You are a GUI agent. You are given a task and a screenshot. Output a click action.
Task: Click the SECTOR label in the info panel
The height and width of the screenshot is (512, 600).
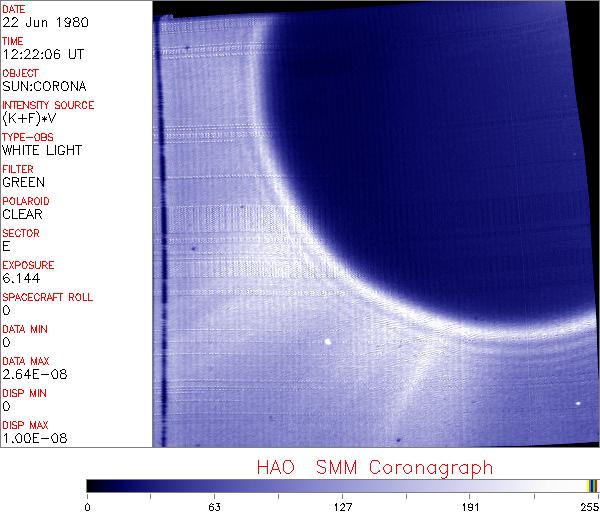pyautogui.click(x=21, y=233)
